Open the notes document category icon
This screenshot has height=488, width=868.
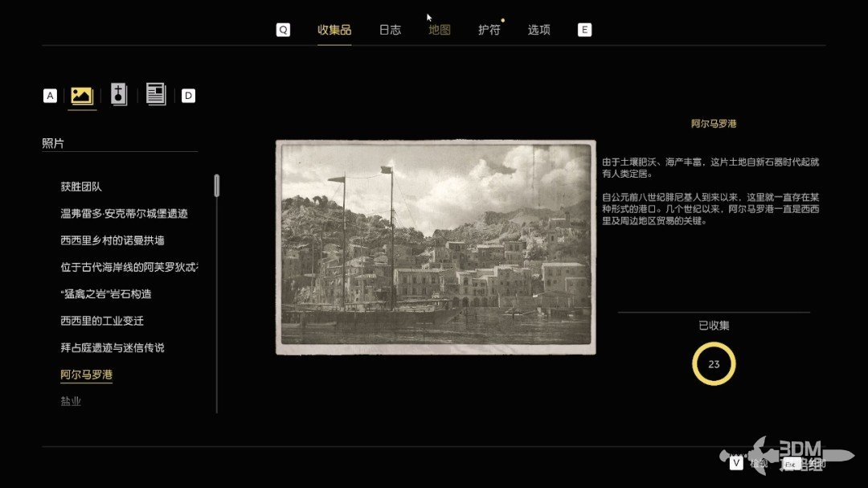point(156,94)
